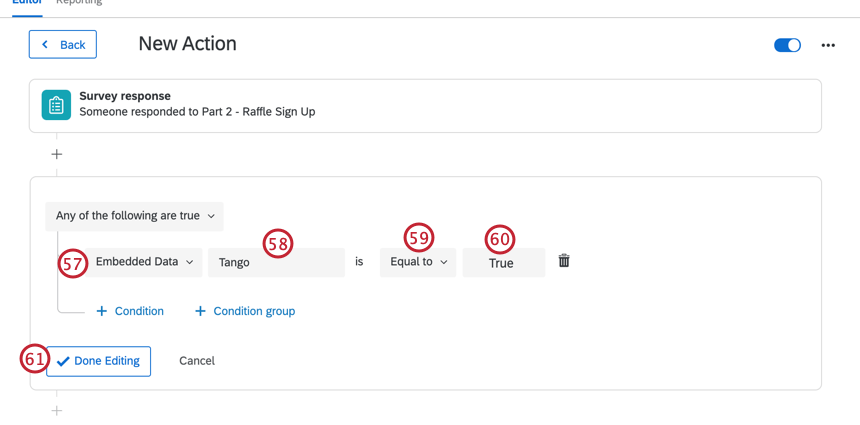Expand 'Any of the following are true' dropdown

[134, 216]
